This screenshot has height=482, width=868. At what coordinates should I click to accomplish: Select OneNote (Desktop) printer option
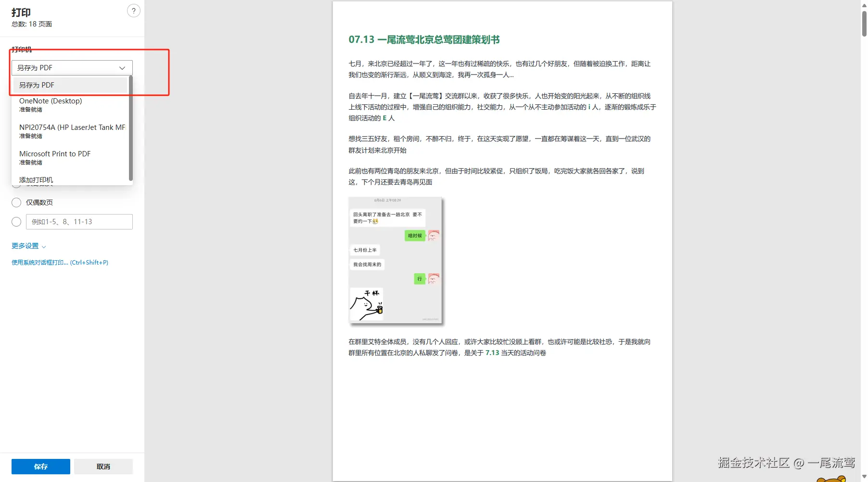[x=70, y=105]
